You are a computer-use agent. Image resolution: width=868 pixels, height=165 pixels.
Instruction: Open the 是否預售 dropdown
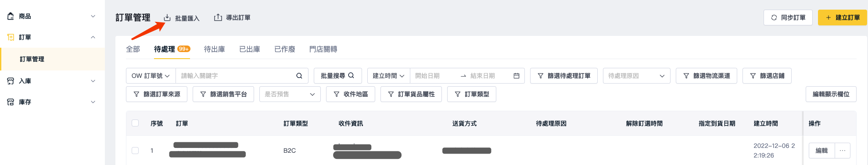pyautogui.click(x=290, y=94)
